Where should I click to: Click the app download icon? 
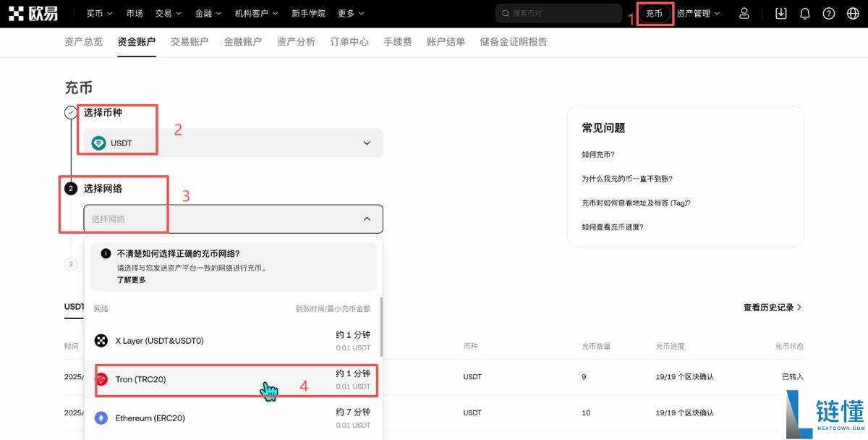coord(780,13)
